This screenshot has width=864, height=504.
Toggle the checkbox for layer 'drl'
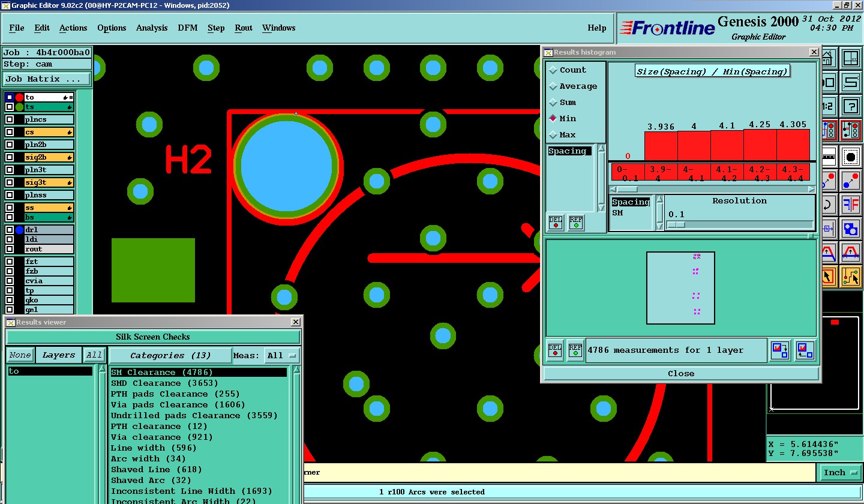pos(9,230)
